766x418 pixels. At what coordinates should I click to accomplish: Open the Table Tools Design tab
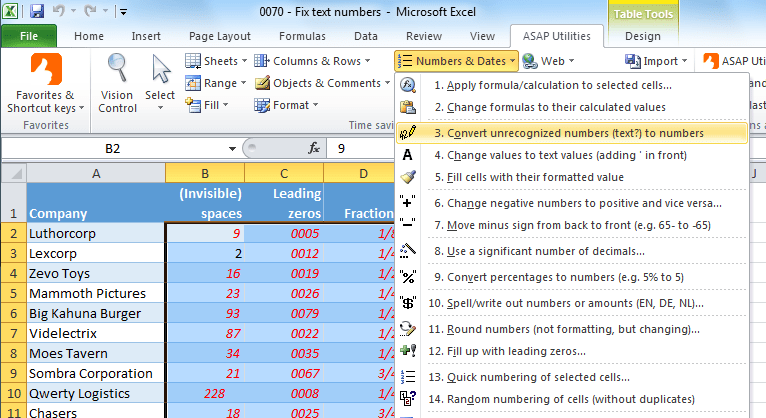pyautogui.click(x=642, y=36)
